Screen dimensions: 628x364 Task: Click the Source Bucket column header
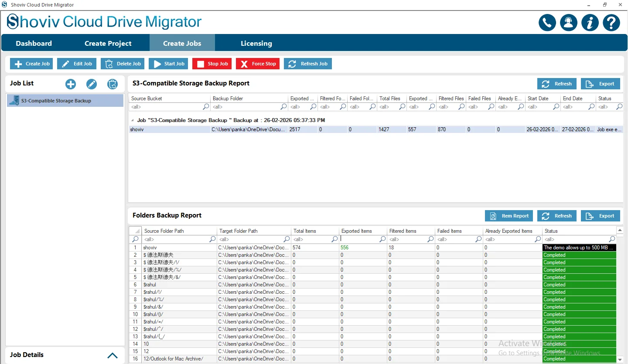(x=169, y=99)
